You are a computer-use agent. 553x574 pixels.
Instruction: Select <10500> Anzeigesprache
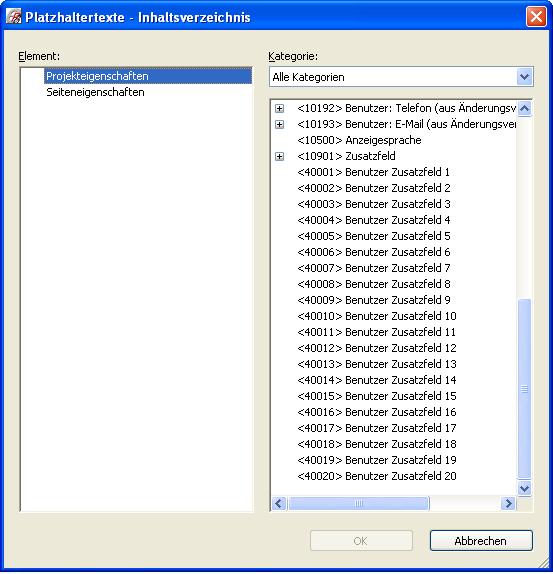click(x=359, y=140)
